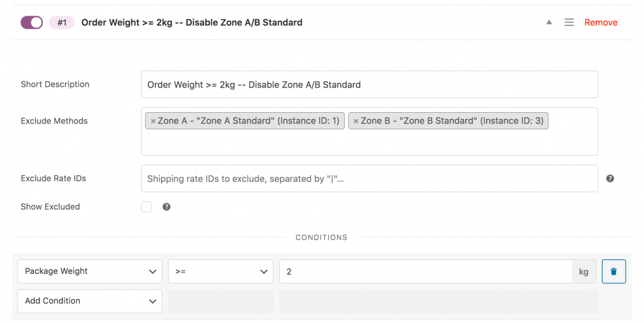Click the #1 rule number badge
This screenshot has width=644, height=323.
click(x=62, y=23)
